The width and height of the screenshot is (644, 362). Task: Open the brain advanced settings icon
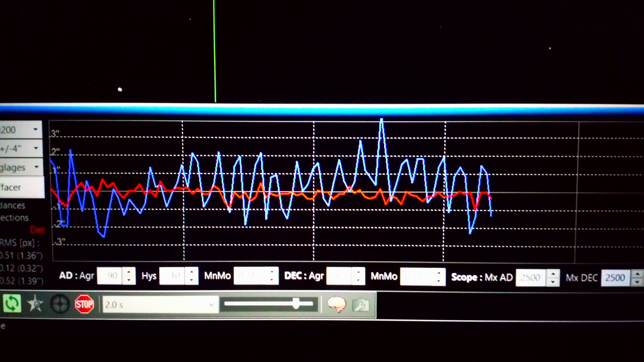337,304
